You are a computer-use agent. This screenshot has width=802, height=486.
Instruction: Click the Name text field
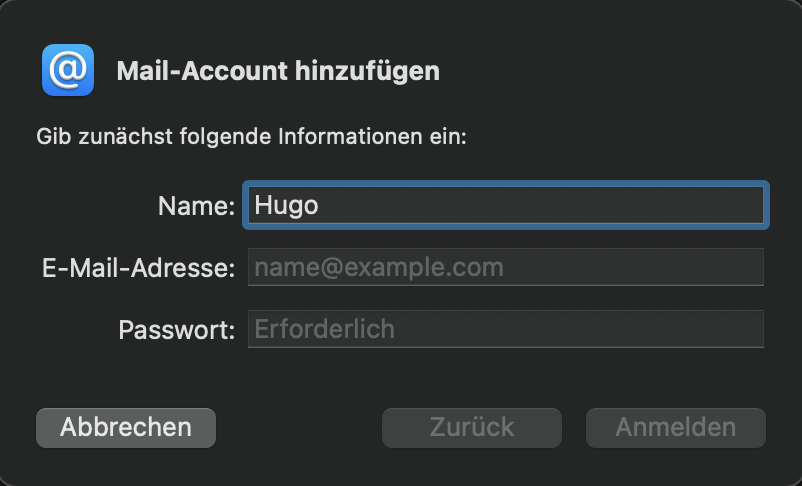506,205
